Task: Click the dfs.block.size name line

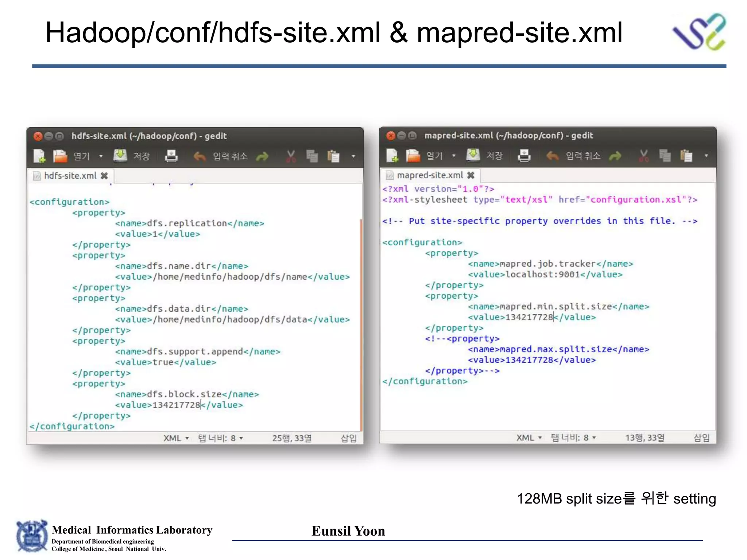Action: [x=187, y=394]
